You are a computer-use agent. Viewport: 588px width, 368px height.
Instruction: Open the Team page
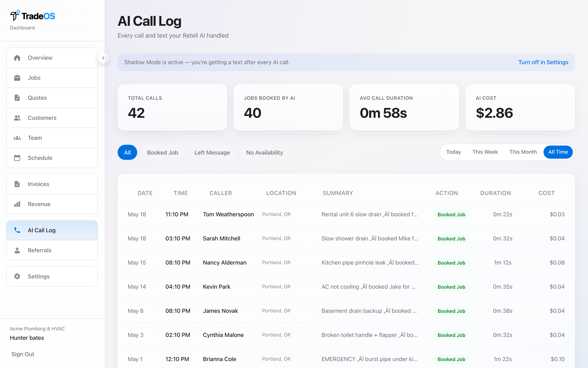[x=52, y=138]
